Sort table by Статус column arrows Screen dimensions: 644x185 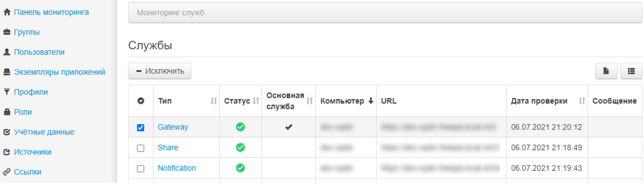click(x=256, y=101)
